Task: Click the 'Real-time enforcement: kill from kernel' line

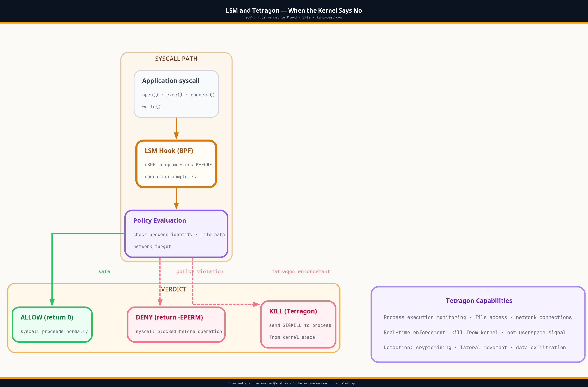Action: pyautogui.click(x=475, y=333)
